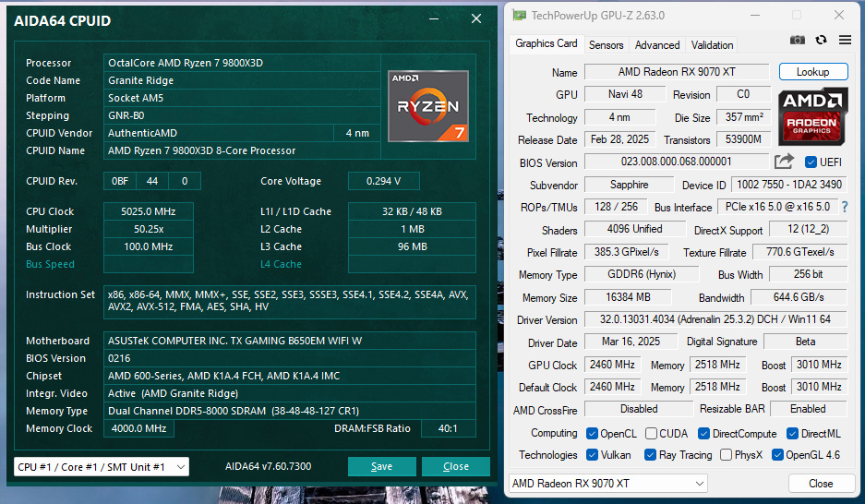Click the Device ID value 1002 7550
865x504 pixels.
click(789, 185)
